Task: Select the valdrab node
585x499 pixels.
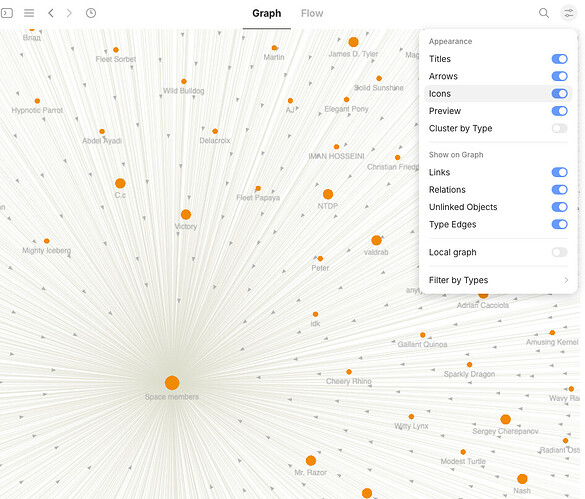Action: (x=376, y=240)
